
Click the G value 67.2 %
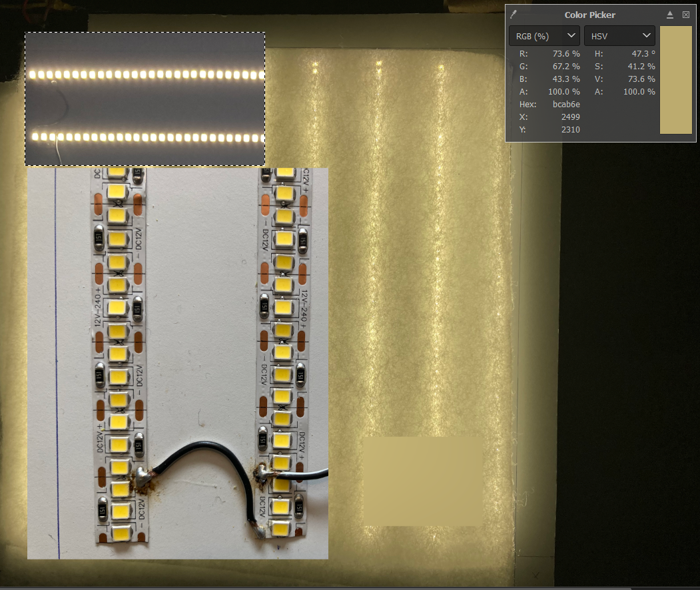566,66
